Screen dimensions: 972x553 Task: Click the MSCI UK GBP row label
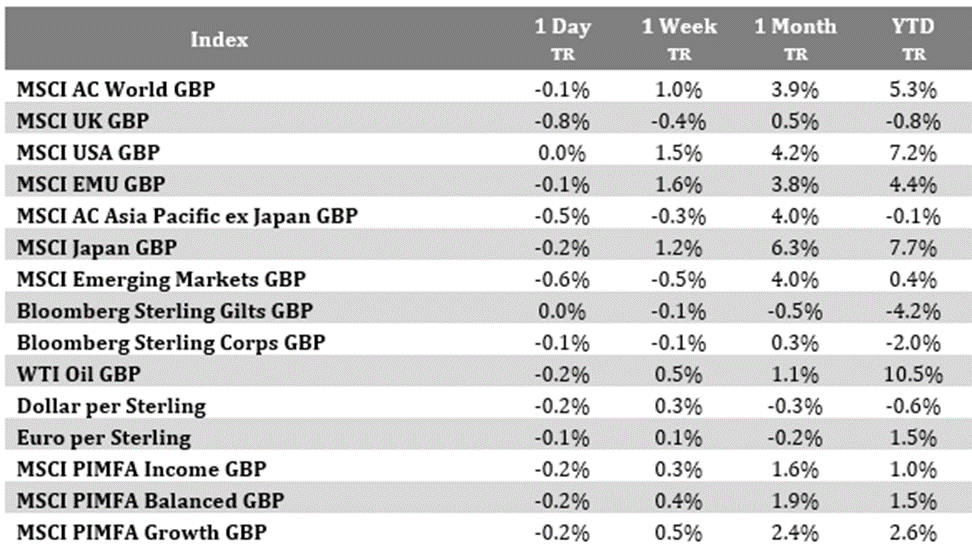tap(83, 121)
